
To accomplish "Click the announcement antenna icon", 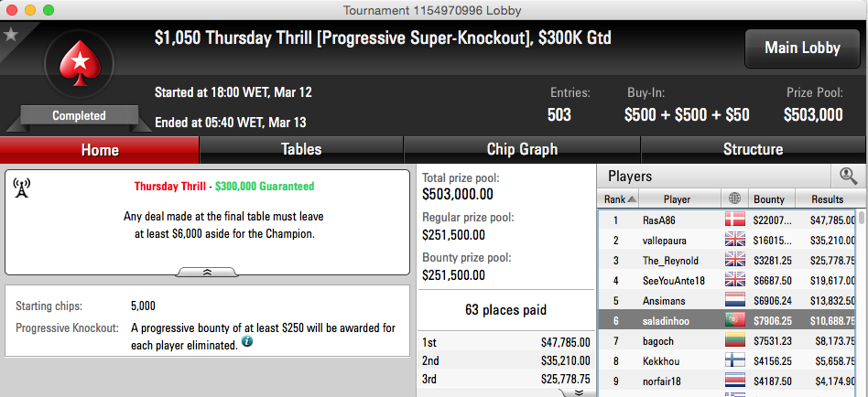I will click(21, 188).
